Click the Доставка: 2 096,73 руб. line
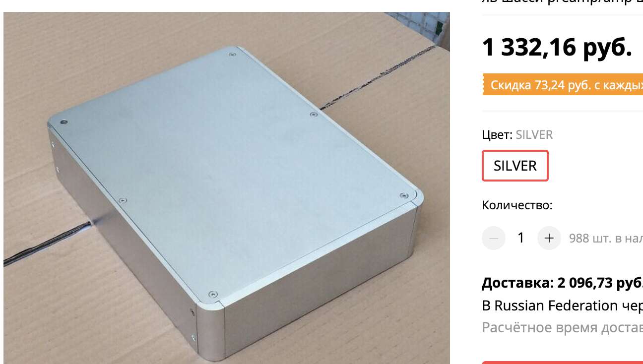 tap(562, 283)
